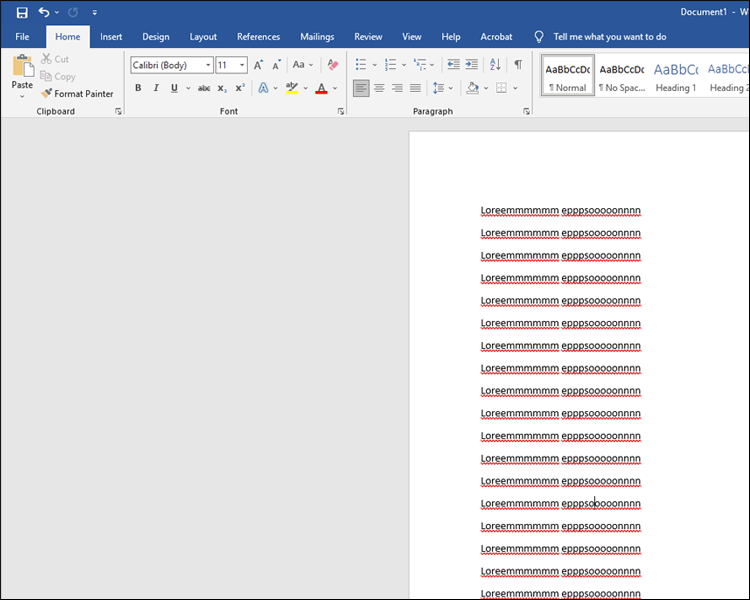The image size is (750, 600).
Task: Apply bullet list formatting
Action: click(361, 65)
